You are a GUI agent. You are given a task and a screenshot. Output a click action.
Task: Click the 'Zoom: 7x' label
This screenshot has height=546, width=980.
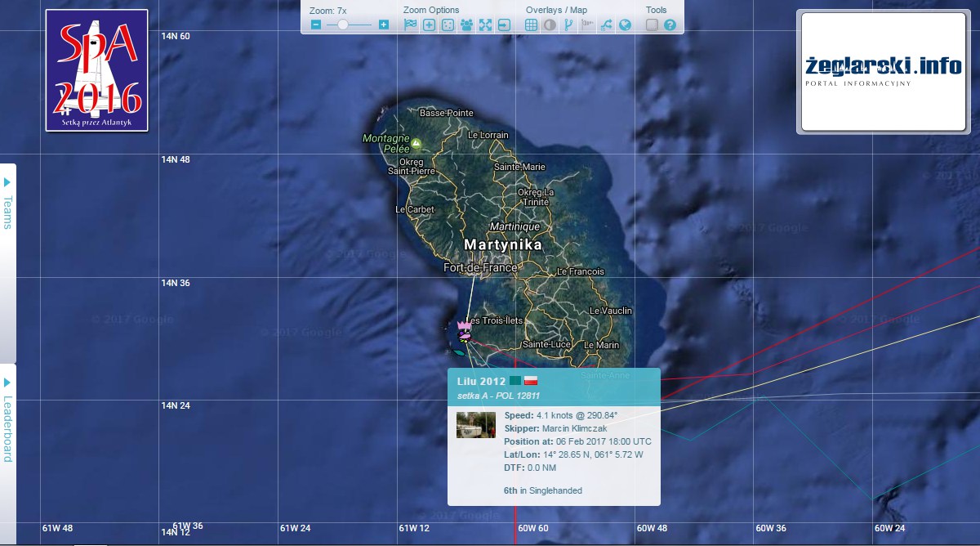tap(328, 10)
